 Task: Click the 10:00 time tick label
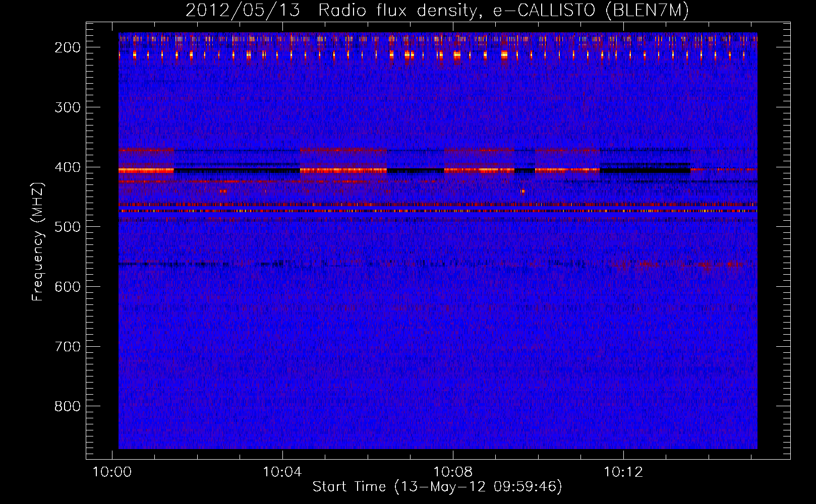pyautogui.click(x=112, y=472)
